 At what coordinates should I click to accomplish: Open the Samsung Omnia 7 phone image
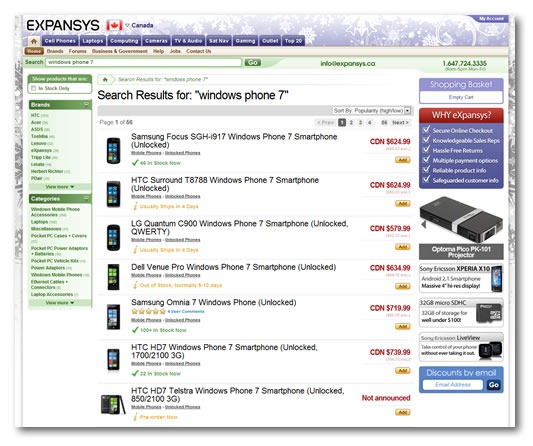pyautogui.click(x=113, y=317)
